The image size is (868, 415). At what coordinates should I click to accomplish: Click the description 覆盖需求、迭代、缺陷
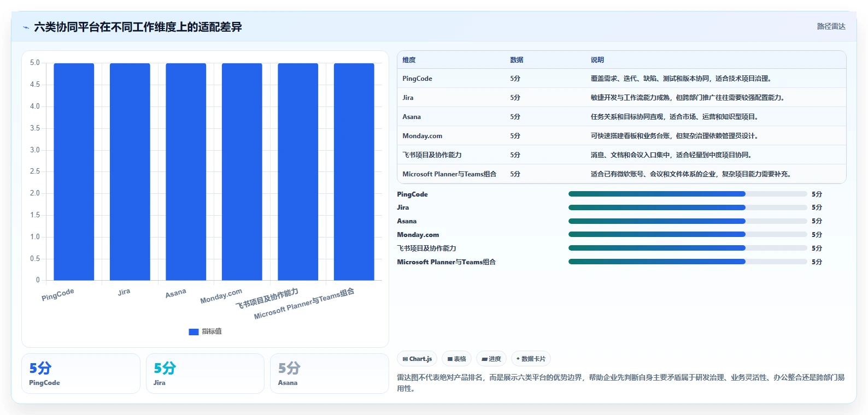[x=681, y=79]
